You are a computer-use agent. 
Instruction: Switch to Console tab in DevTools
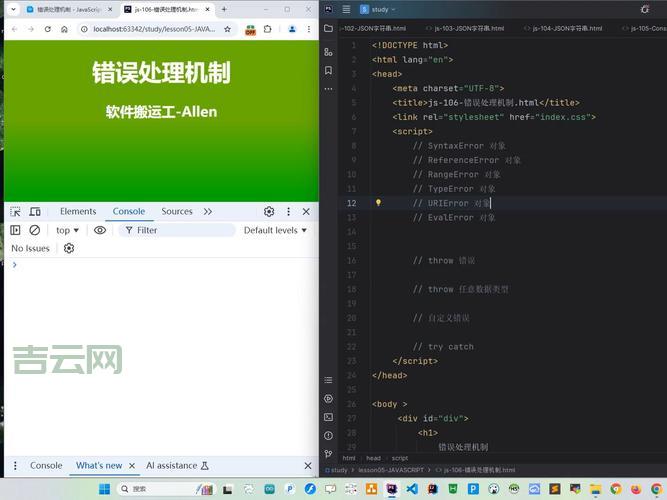point(129,211)
